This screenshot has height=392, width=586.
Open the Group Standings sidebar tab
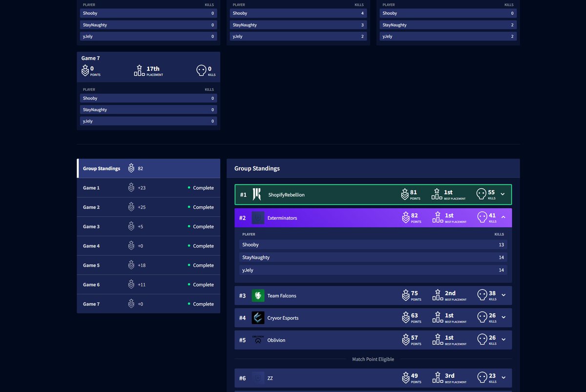click(x=101, y=168)
